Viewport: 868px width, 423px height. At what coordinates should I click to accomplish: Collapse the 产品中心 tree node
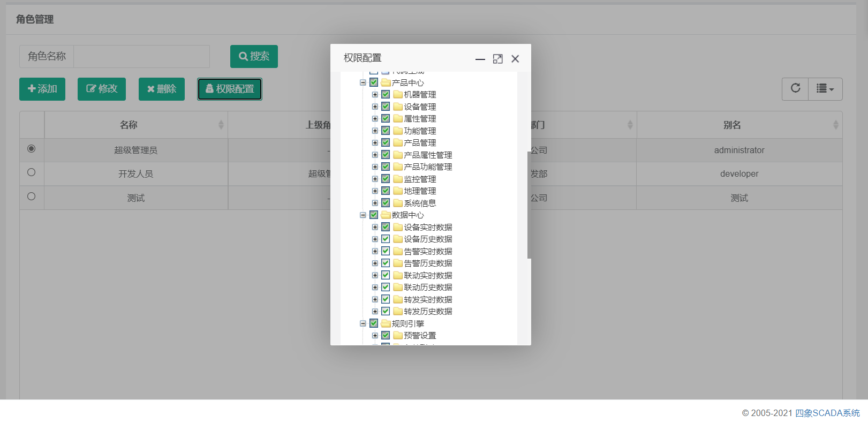pyautogui.click(x=363, y=82)
